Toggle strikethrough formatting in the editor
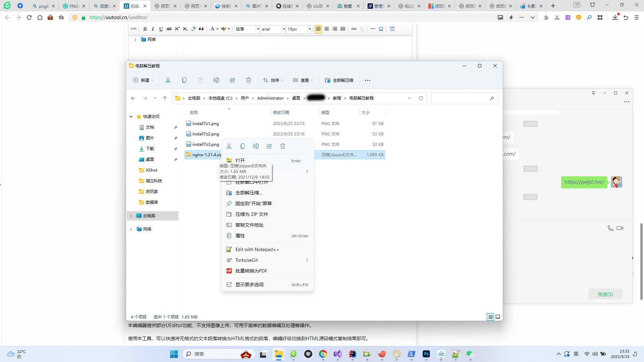The image size is (644, 362). click(x=169, y=29)
